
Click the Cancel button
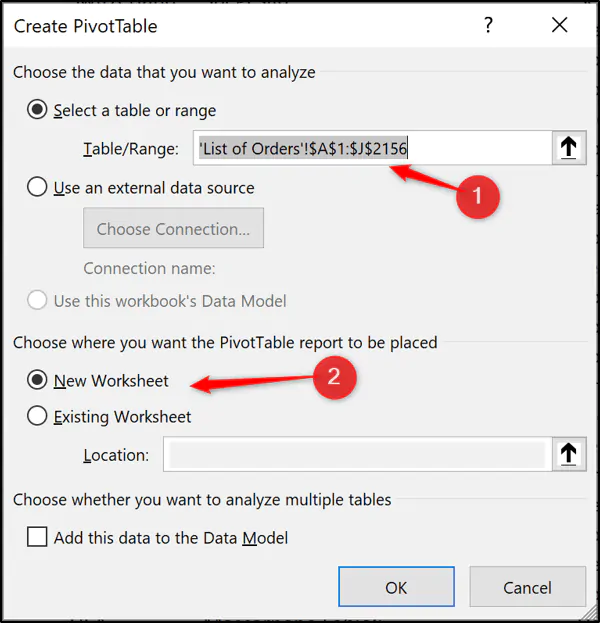pos(527,587)
